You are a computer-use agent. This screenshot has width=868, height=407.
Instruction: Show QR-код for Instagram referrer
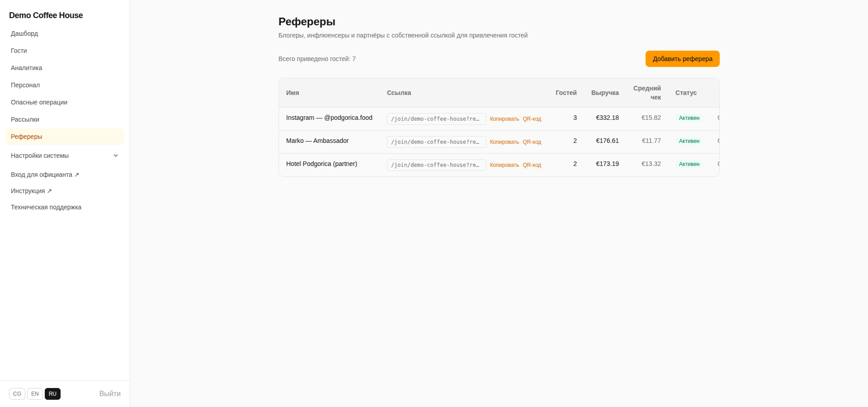pyautogui.click(x=532, y=119)
